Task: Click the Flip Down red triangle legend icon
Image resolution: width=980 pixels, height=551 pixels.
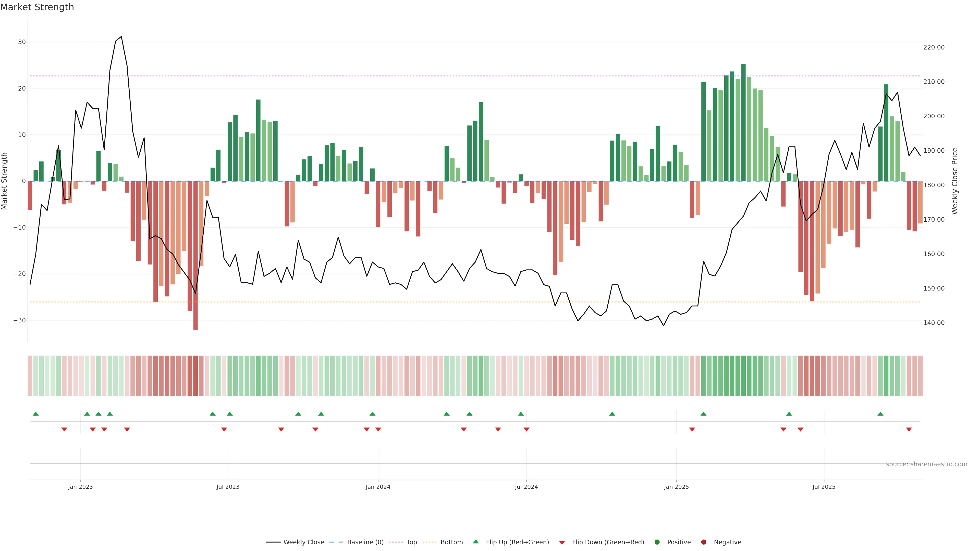Action: coord(562,543)
